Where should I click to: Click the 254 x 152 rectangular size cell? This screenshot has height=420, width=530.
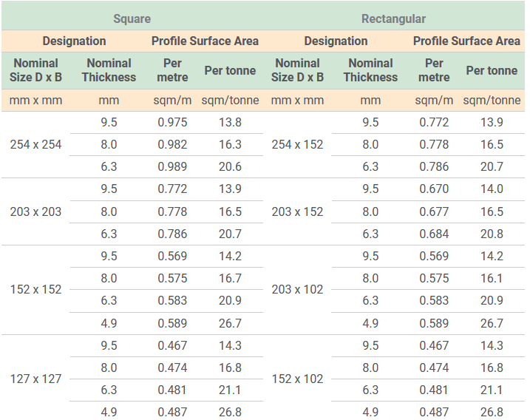[x=297, y=145]
